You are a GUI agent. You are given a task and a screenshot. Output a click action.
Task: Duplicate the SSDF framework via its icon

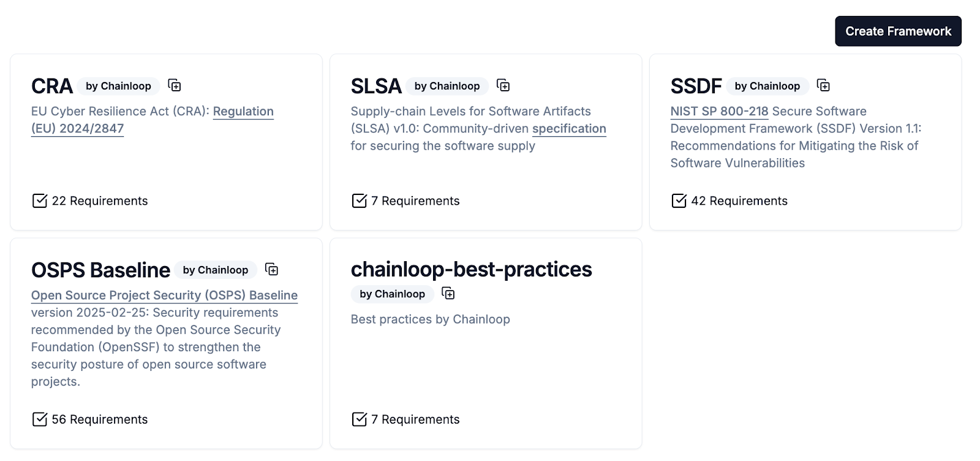point(823,86)
